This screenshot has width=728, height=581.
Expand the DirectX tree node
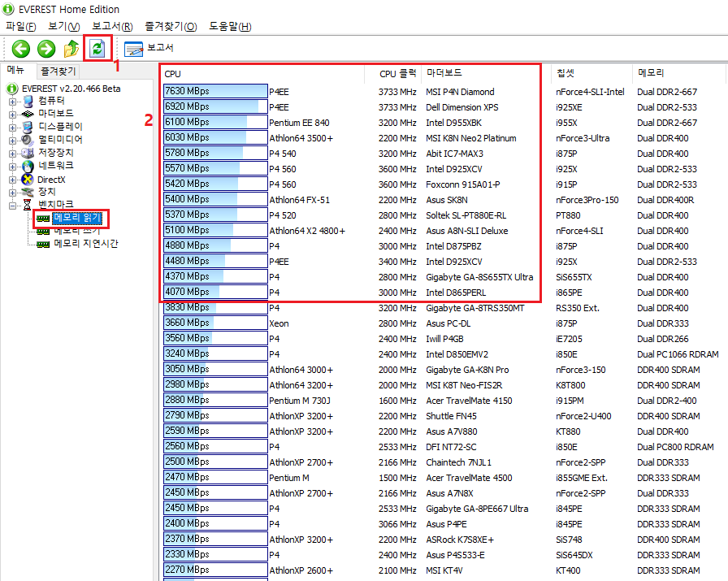[x=12, y=180]
